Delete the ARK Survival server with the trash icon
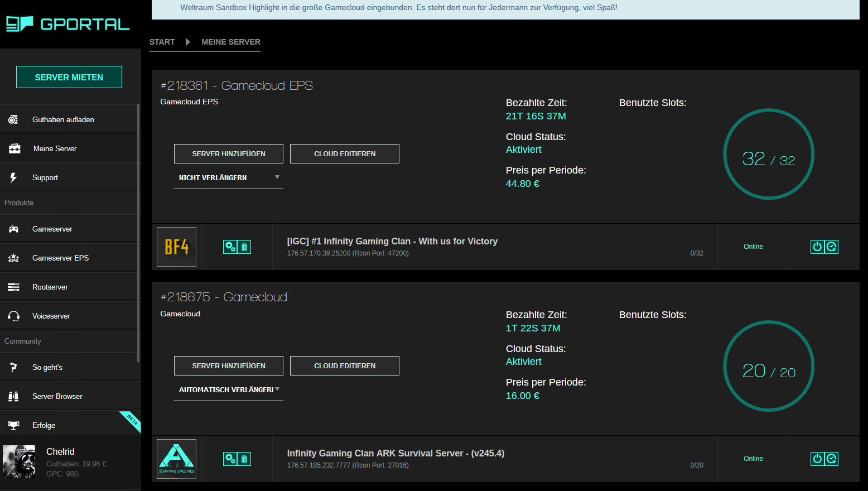868x491 pixels. 244,459
